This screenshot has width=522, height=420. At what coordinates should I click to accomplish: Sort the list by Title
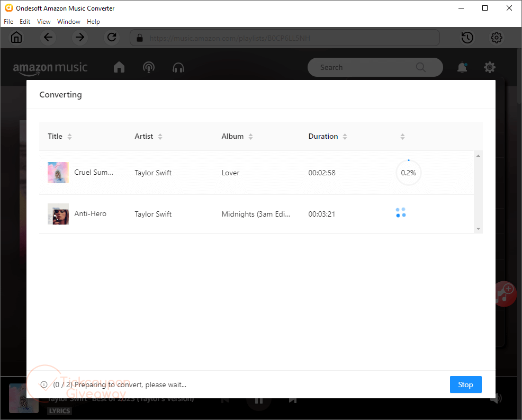[x=69, y=136]
